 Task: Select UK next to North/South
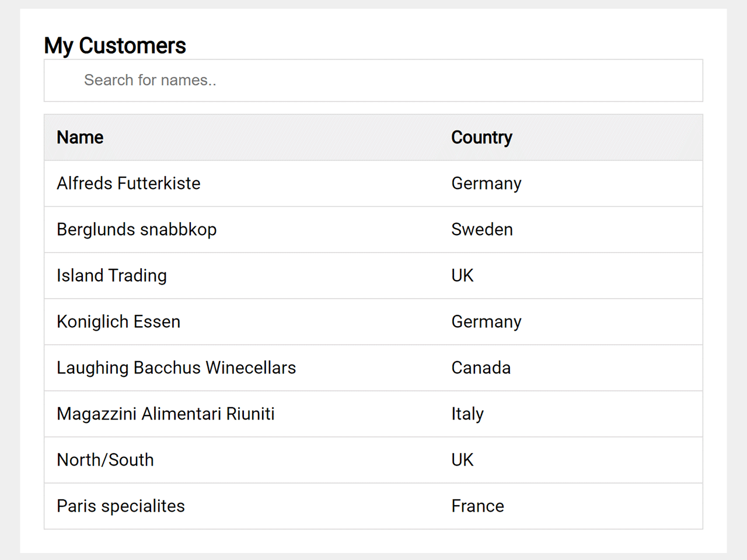point(462,460)
